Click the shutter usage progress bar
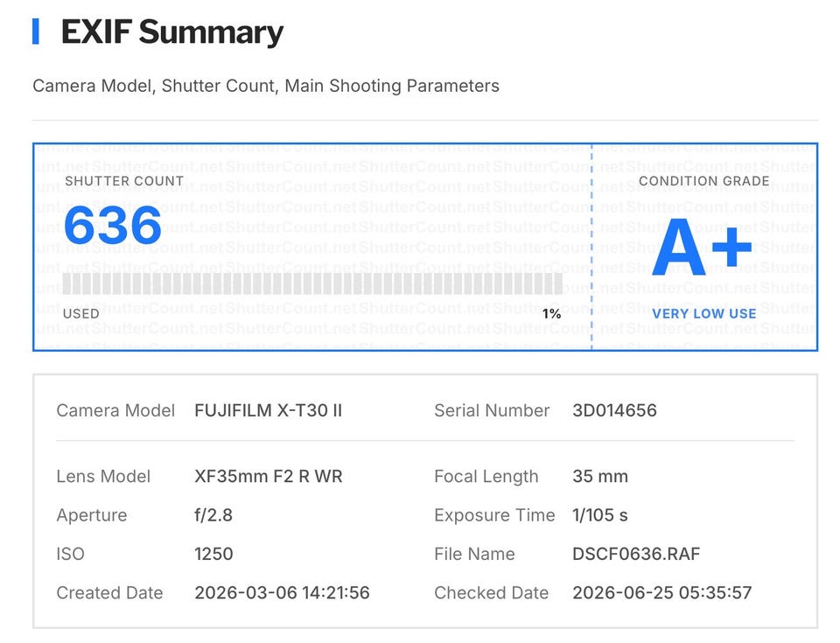 click(312, 283)
